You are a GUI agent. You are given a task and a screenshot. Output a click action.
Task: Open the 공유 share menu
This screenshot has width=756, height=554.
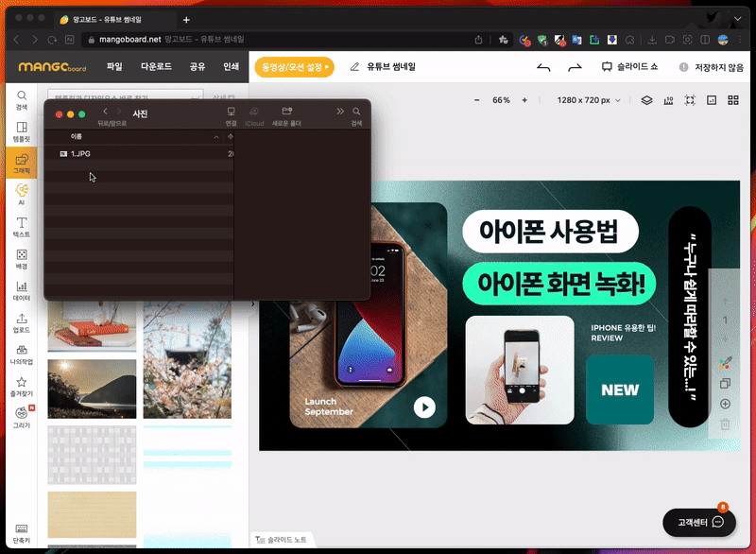pos(198,67)
